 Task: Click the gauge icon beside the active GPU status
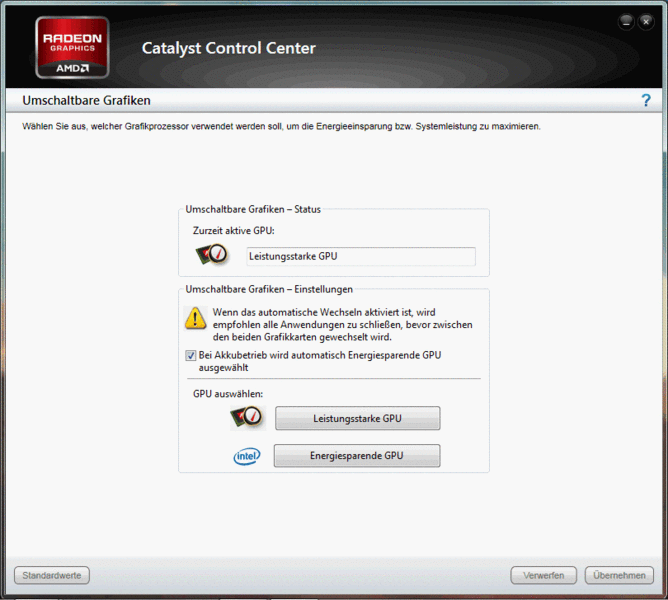pos(212,255)
